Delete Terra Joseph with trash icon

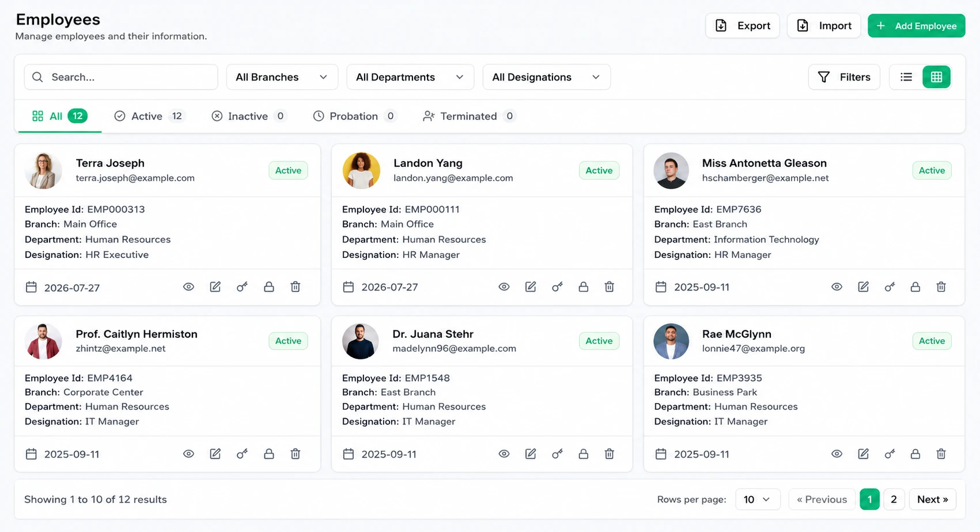[x=296, y=287]
